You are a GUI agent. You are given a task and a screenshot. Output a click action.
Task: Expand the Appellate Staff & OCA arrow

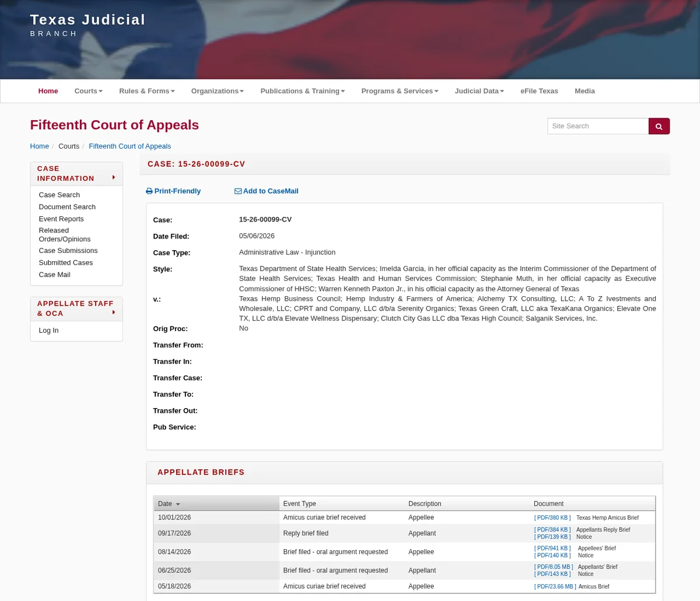(114, 312)
